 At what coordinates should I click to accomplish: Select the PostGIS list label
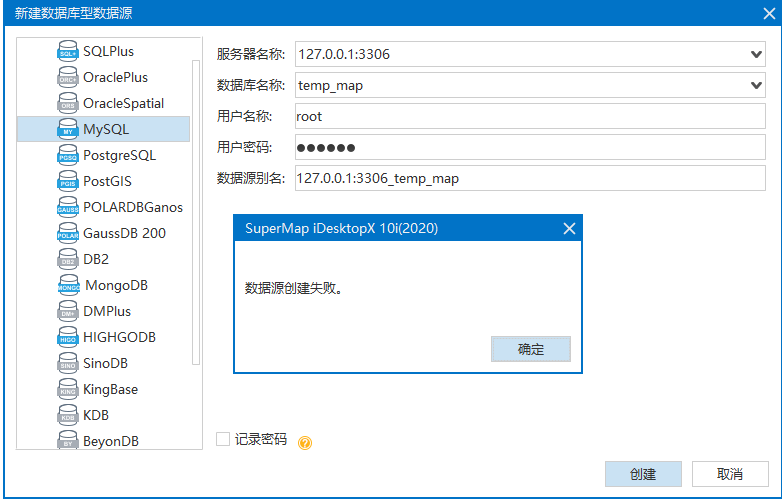107,181
